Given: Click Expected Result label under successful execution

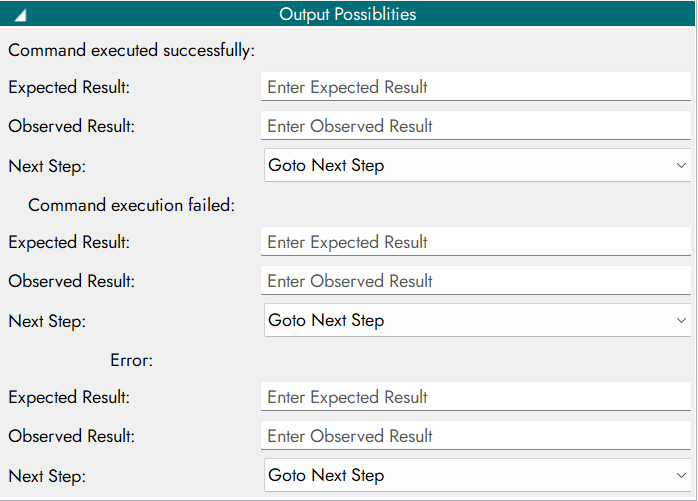Looking at the screenshot, I should pos(69,87).
